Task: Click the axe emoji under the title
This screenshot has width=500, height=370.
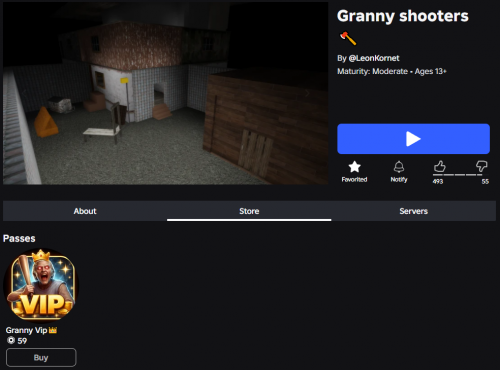Action: coord(348,38)
